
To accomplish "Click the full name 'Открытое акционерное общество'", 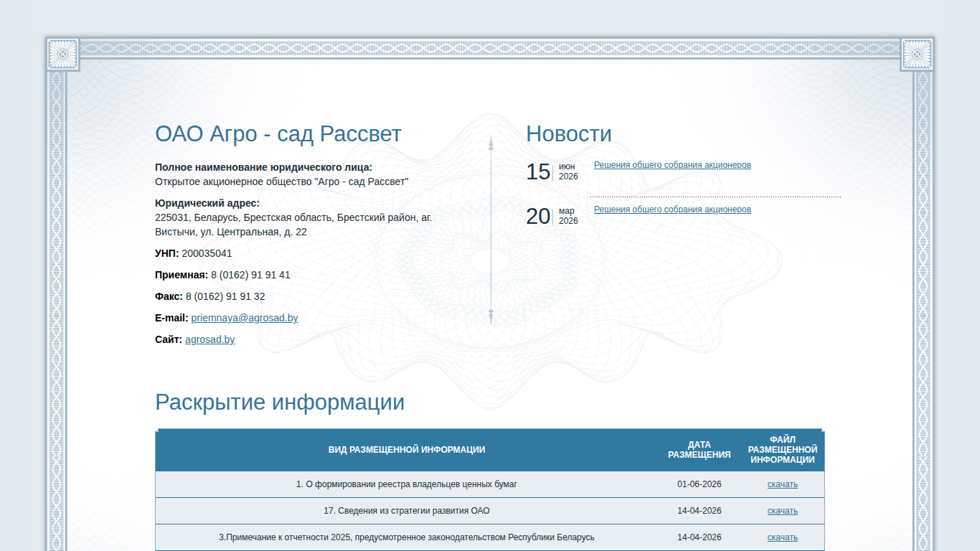I will pyautogui.click(x=233, y=182).
